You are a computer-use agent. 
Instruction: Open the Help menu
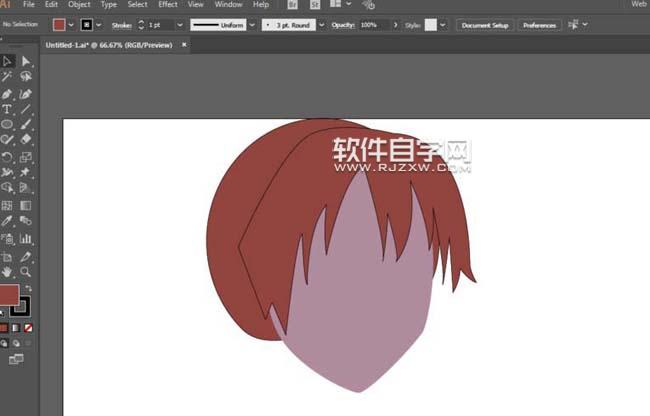click(x=261, y=5)
